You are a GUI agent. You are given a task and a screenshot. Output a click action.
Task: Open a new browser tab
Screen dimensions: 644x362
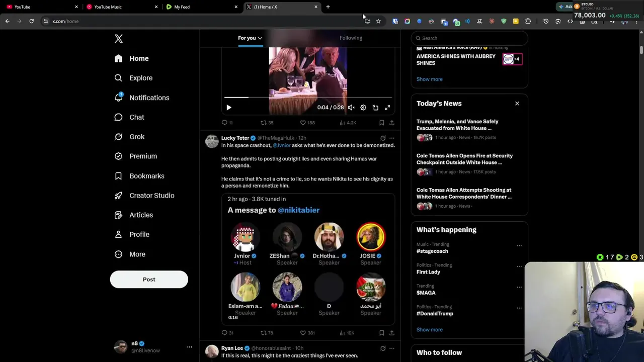[x=328, y=7]
